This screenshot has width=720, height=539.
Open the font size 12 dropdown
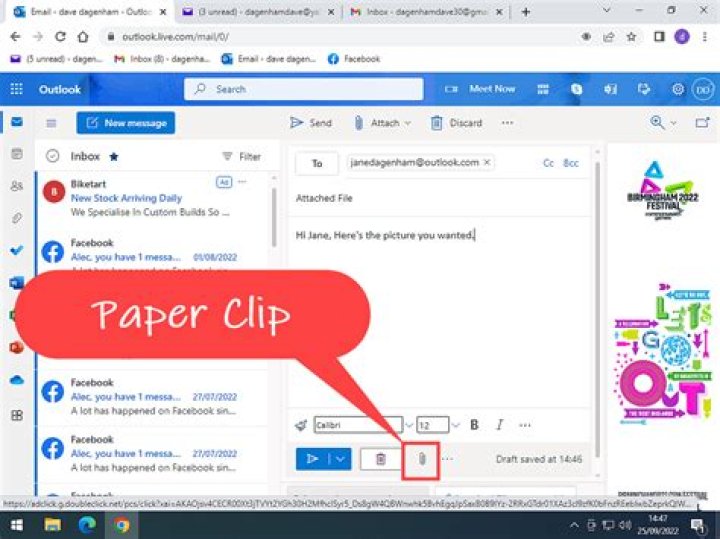tap(456, 425)
